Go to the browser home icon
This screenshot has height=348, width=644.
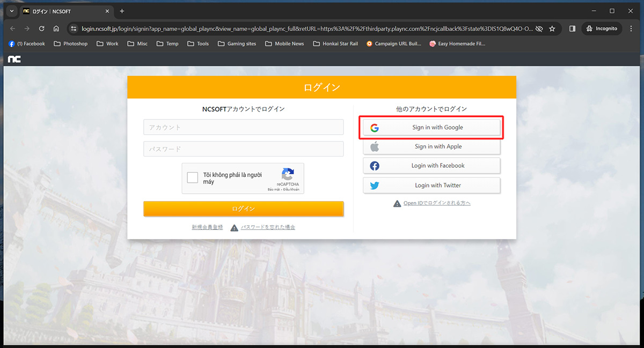click(x=56, y=28)
